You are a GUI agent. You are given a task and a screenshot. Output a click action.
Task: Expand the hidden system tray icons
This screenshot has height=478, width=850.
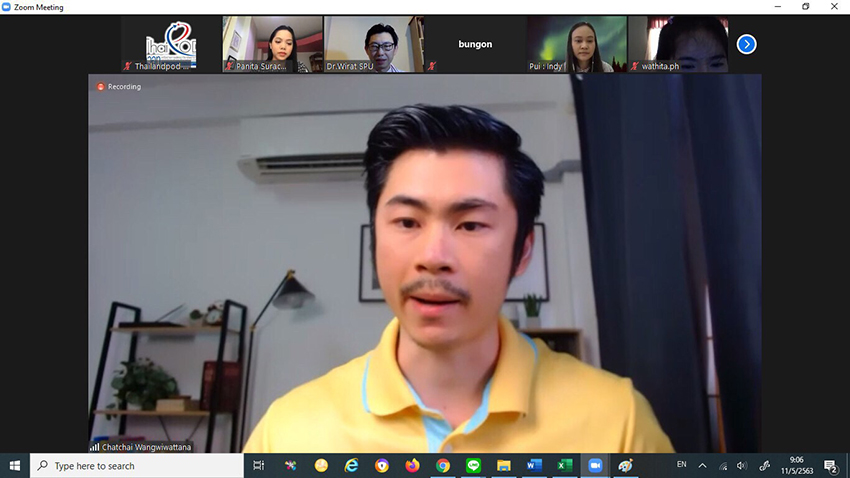[x=702, y=466]
